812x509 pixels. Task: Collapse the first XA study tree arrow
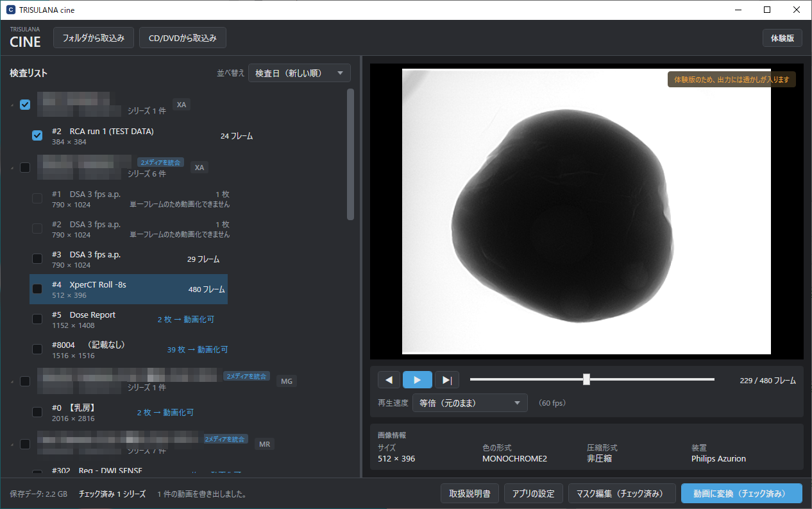tap(12, 105)
